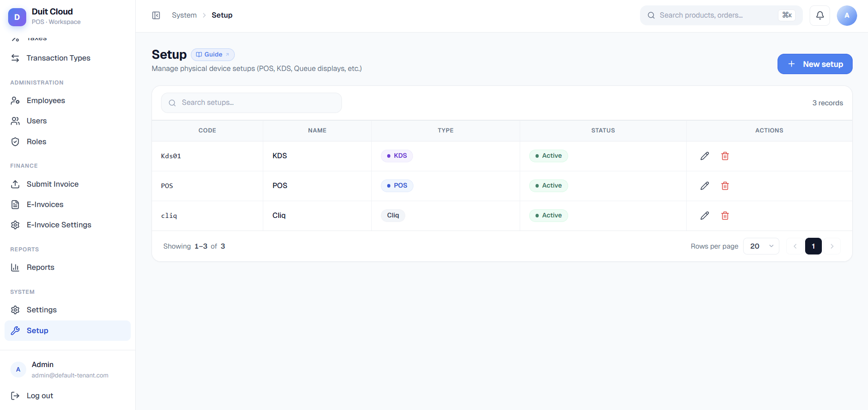Focus the Search setups input field

click(251, 103)
